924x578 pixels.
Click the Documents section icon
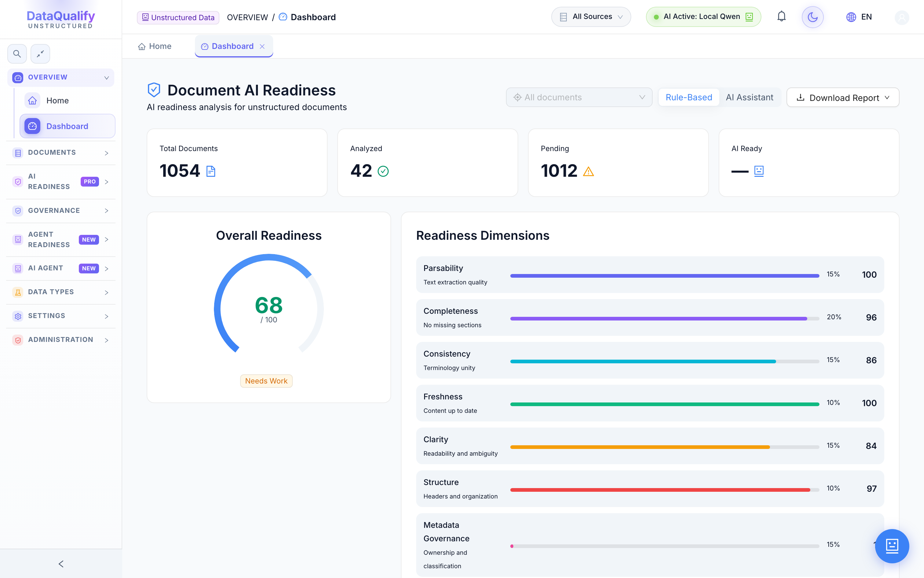[x=18, y=153]
